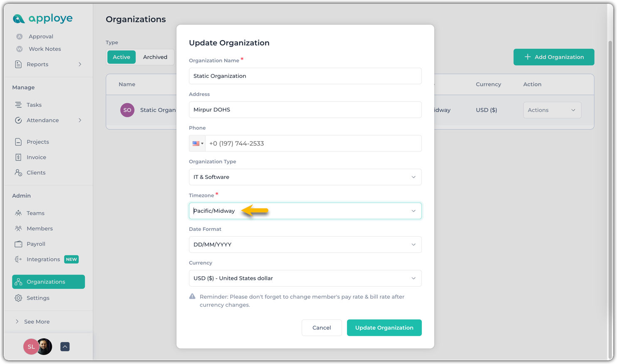Open the Currency dropdown
617x364 pixels.
coord(305,278)
